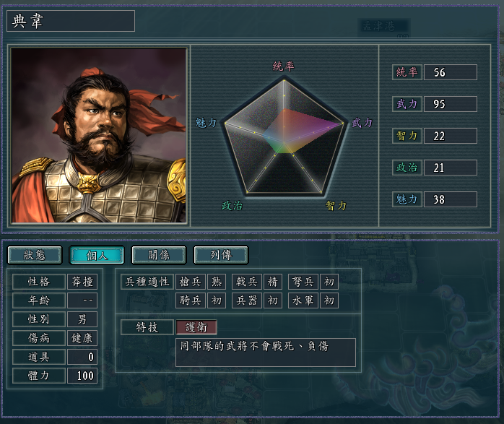The image size is (504, 424).
Task: Open the 列傳 biography tab
Action: coord(221,255)
